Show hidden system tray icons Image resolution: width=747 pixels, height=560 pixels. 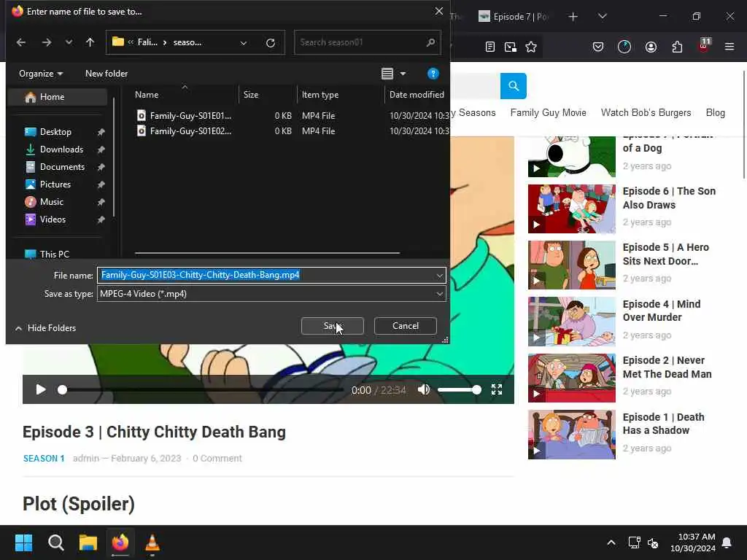pyautogui.click(x=611, y=542)
